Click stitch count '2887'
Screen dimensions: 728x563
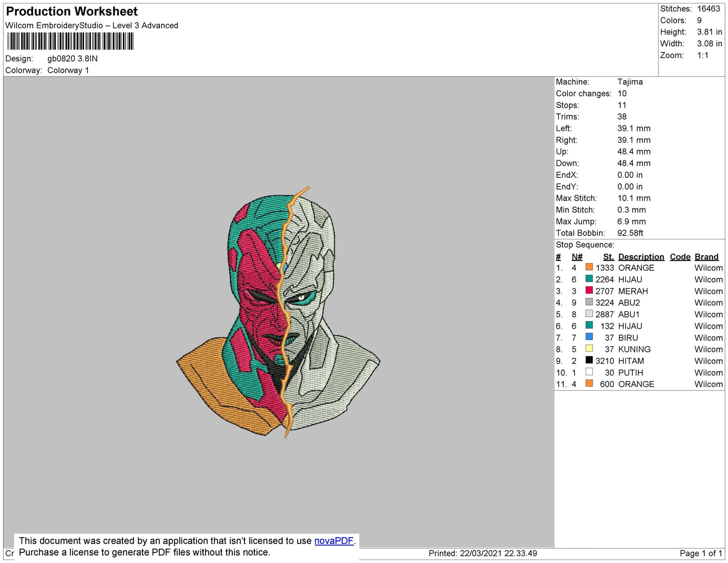click(x=605, y=314)
